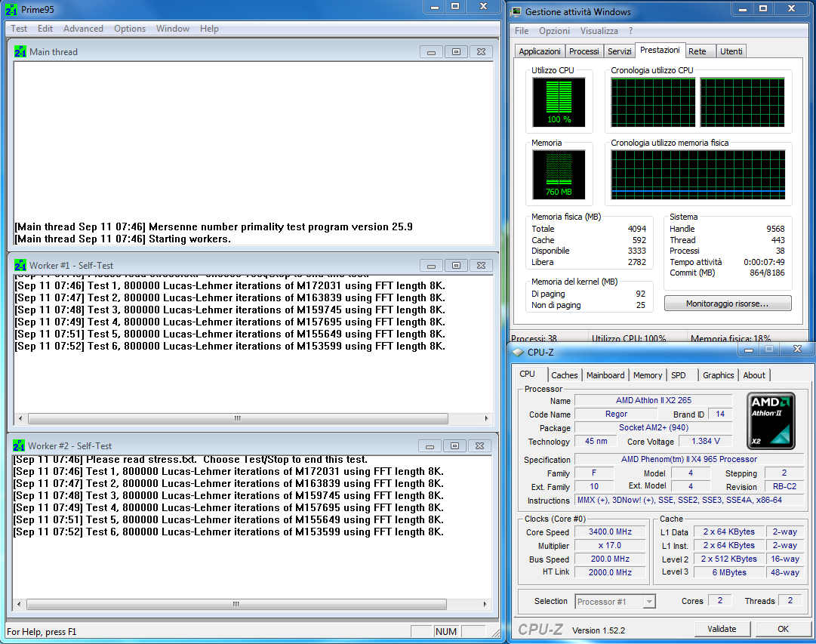Viewport: 816px width, 644px height.
Task: Click right scroll arrow in Worker #1 window
Action: pos(486,418)
